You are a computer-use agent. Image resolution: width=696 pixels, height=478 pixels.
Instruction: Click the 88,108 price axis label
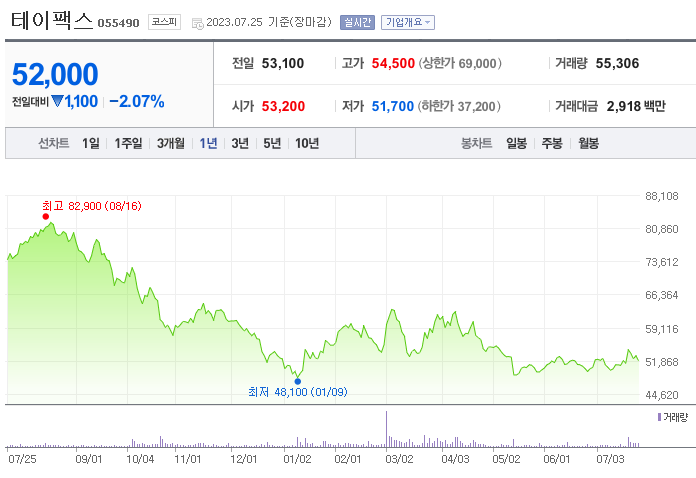662,196
